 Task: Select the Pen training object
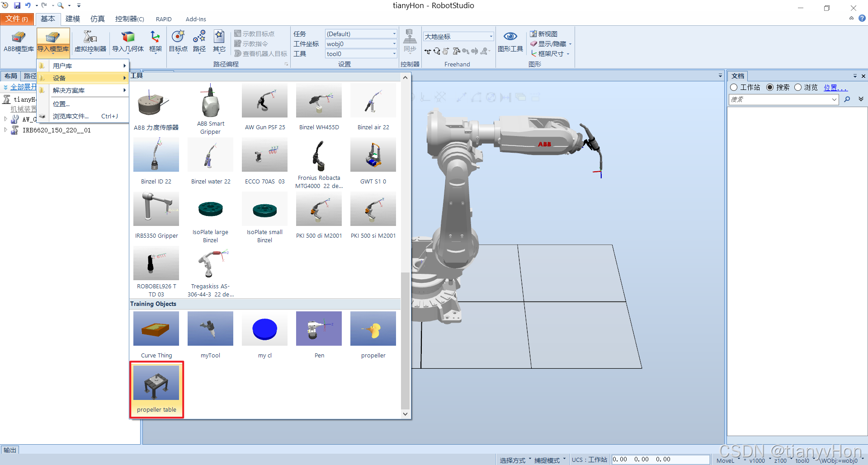click(x=319, y=335)
